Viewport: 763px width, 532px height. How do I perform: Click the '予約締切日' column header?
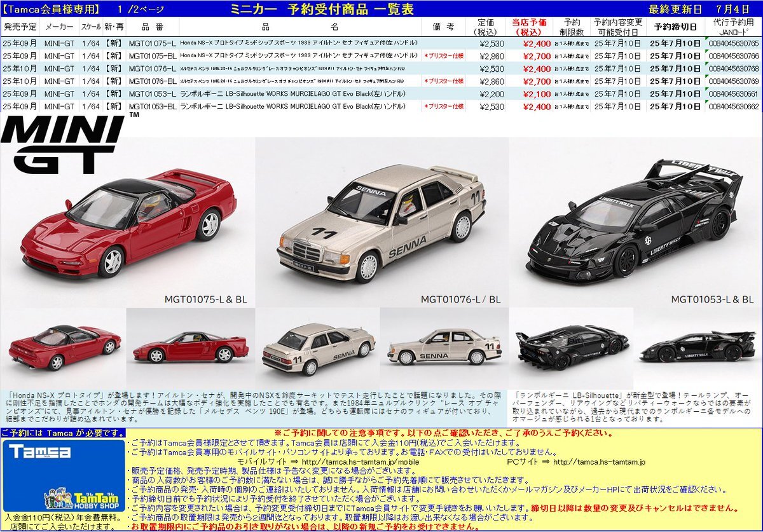point(675,27)
